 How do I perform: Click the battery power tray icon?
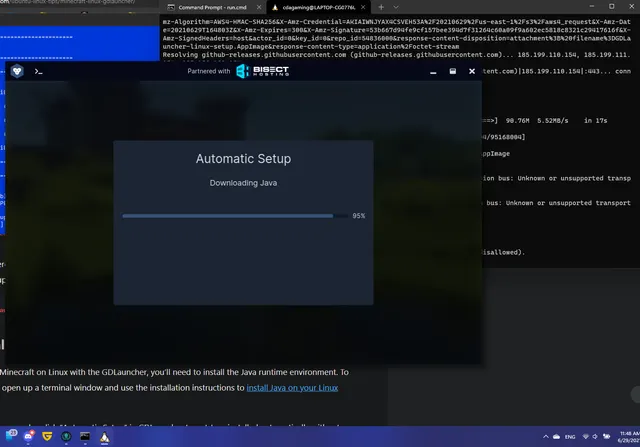click(607, 436)
